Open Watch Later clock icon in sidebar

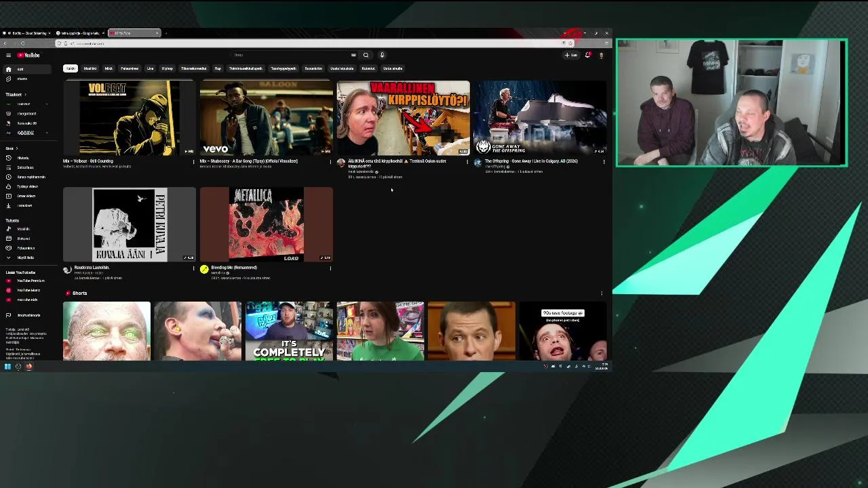point(8,177)
